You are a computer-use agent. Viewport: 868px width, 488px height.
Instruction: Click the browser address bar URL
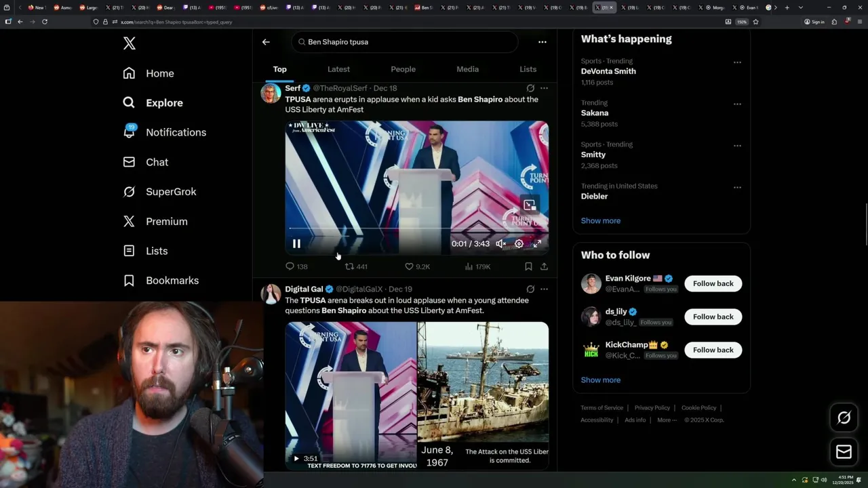(x=176, y=22)
